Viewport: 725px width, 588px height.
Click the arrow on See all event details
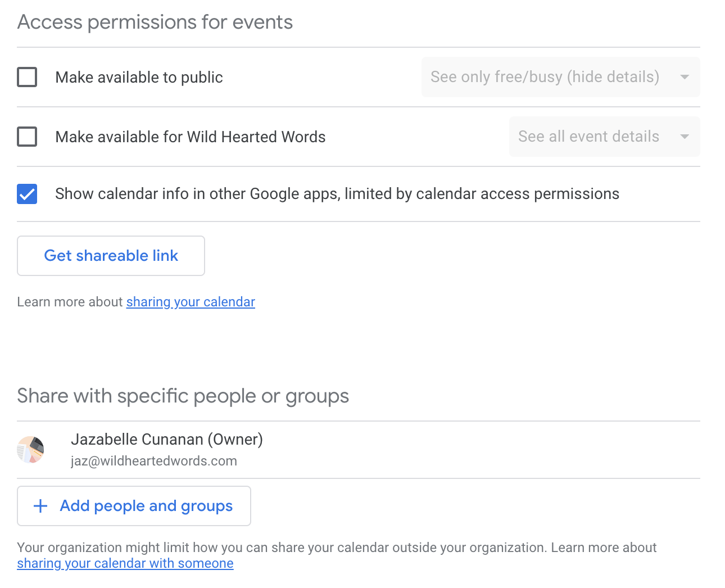[684, 137]
